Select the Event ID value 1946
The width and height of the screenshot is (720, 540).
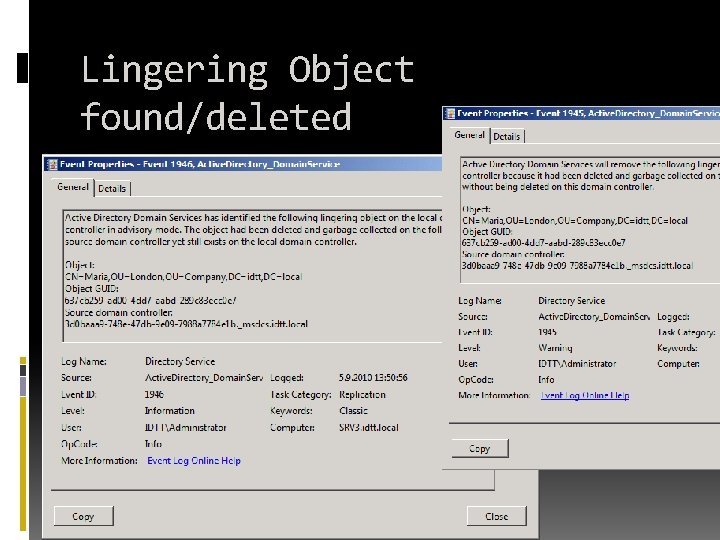(x=154, y=394)
